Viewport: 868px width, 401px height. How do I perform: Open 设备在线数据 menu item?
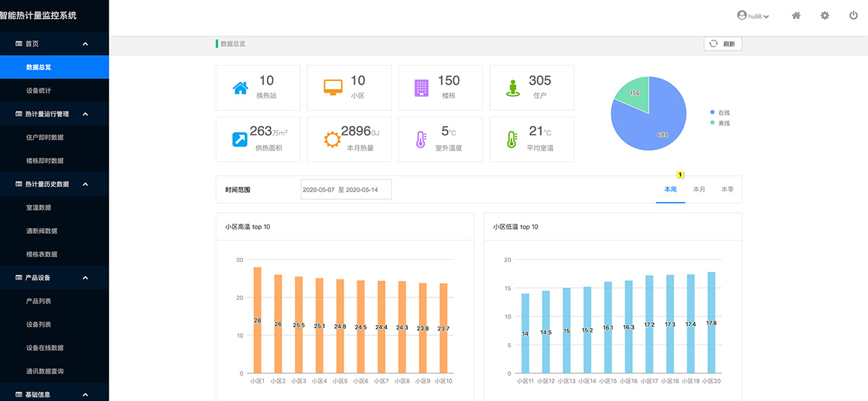(54, 347)
